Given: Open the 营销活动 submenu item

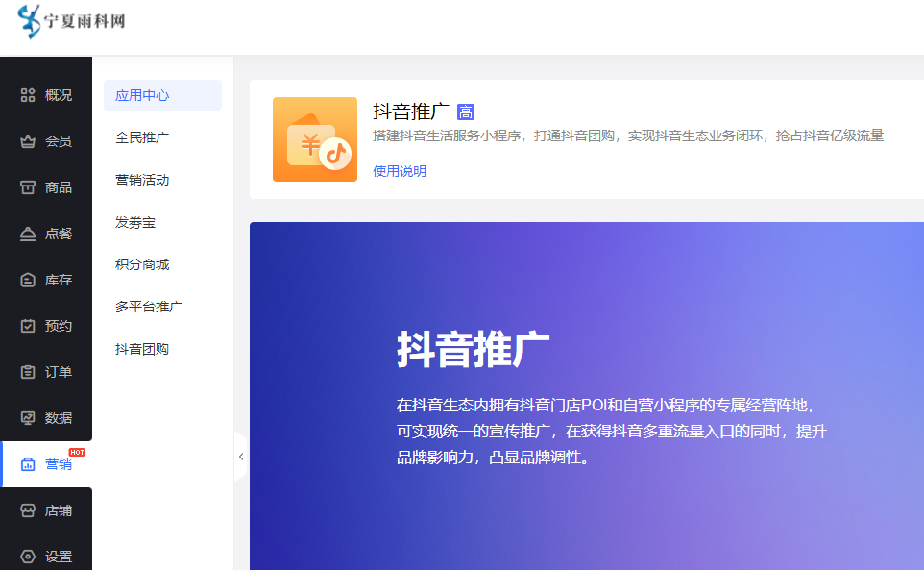Looking at the screenshot, I should pyautogui.click(x=142, y=180).
